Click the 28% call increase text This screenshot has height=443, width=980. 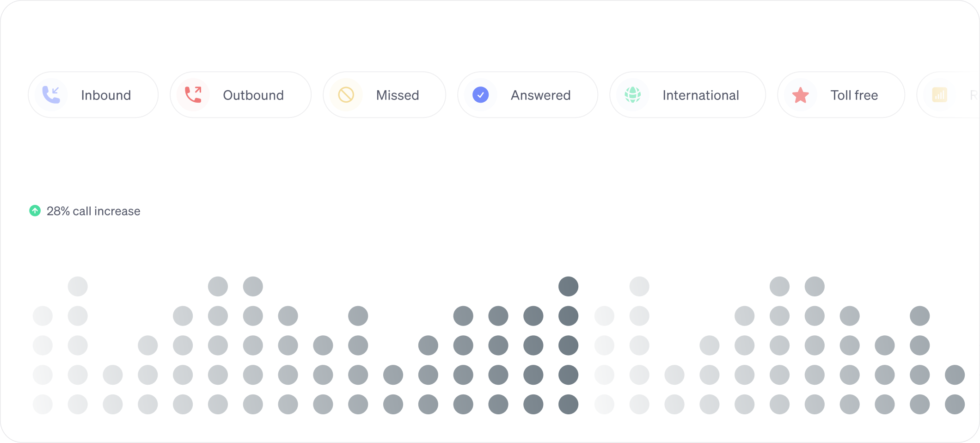(93, 211)
